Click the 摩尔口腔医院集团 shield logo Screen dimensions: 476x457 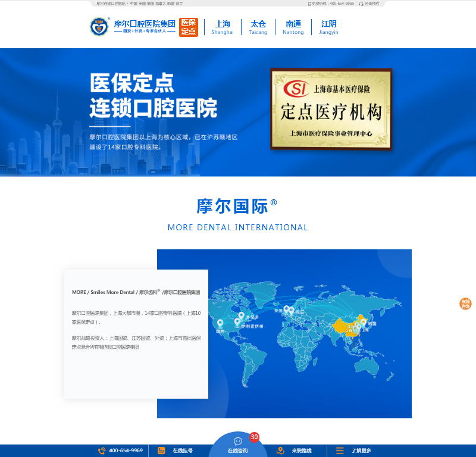99,27
